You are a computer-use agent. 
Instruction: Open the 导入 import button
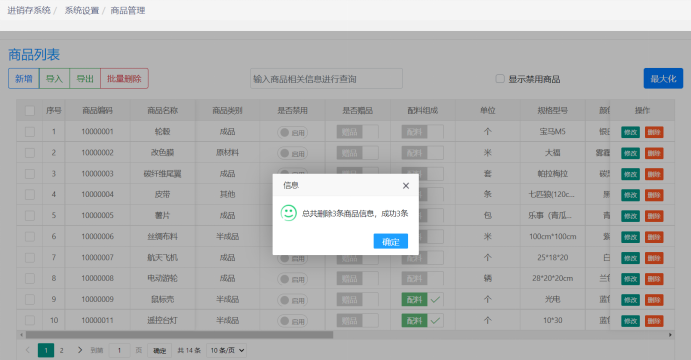[x=54, y=79]
